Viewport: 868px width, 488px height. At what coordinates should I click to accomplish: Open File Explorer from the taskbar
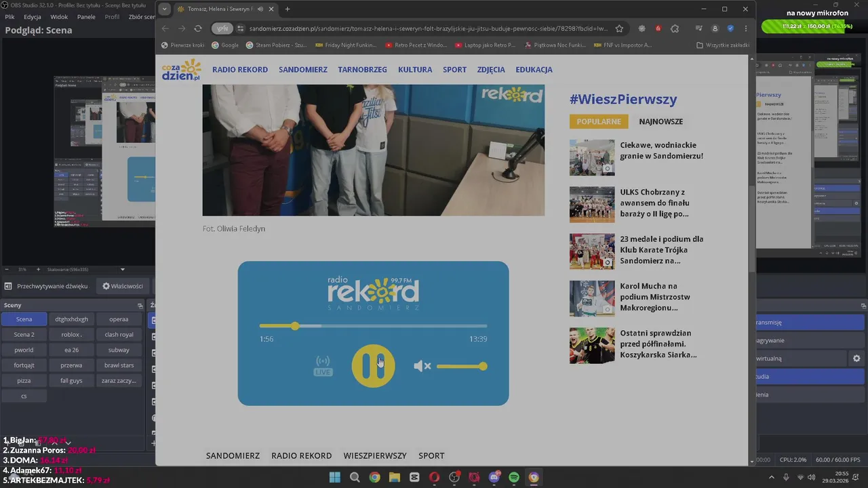pyautogui.click(x=395, y=477)
